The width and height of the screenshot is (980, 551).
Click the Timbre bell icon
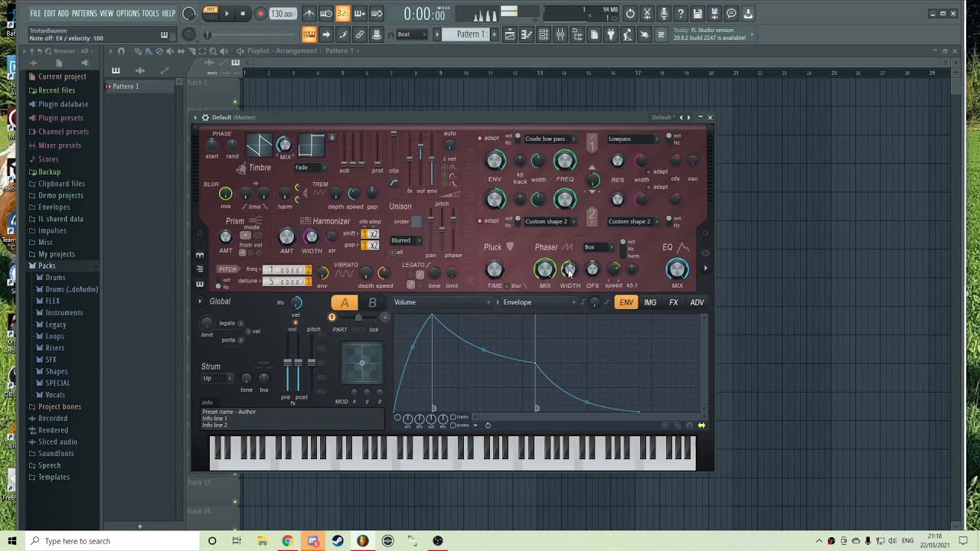coord(241,168)
